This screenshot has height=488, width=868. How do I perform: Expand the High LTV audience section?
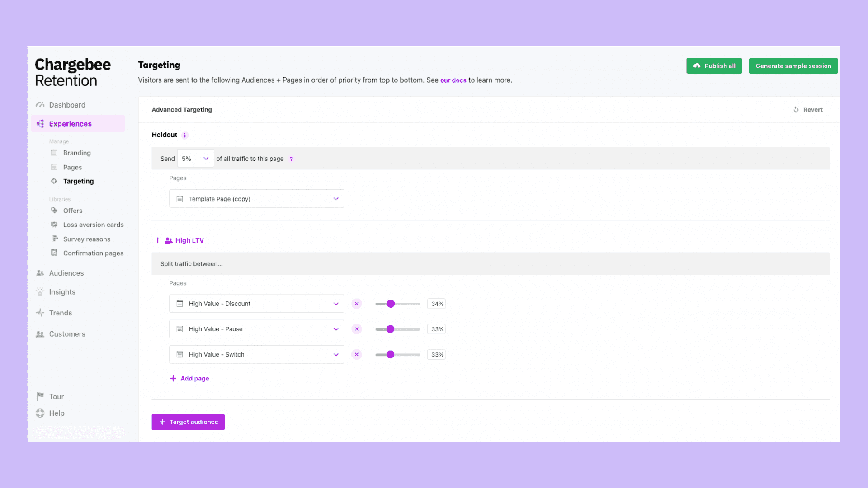[189, 240]
